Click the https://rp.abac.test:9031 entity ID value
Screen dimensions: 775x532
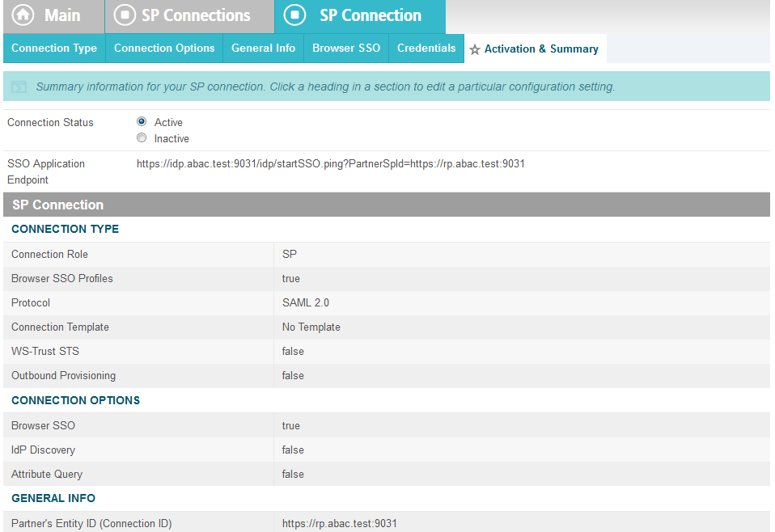[x=340, y=524]
